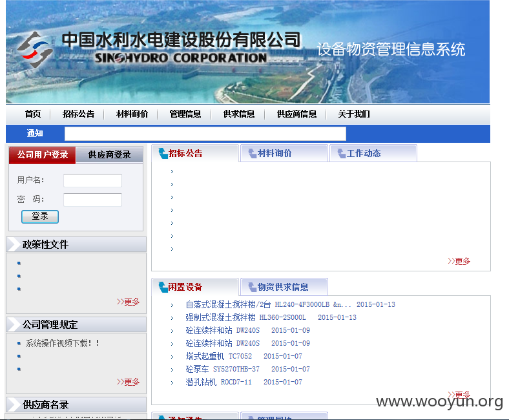Screen dimensions: 509x420
Task: Select the 闲置设备 tab
Action: click(195, 287)
